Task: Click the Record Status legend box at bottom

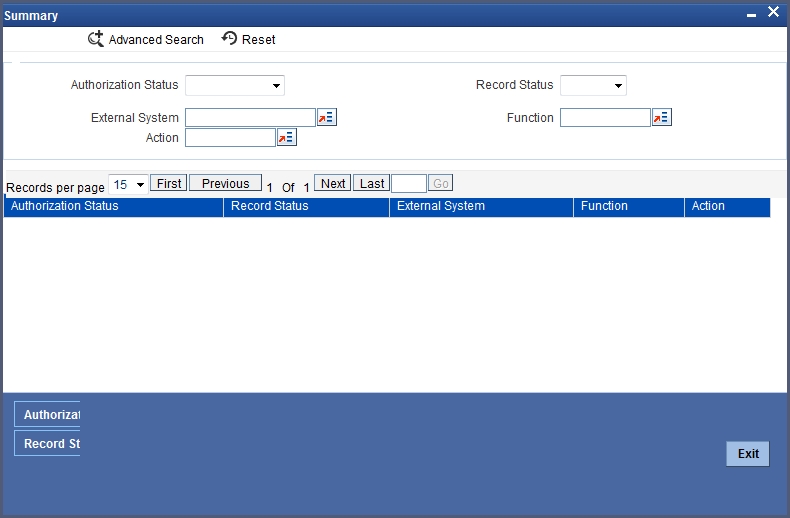Action: pos(47,443)
